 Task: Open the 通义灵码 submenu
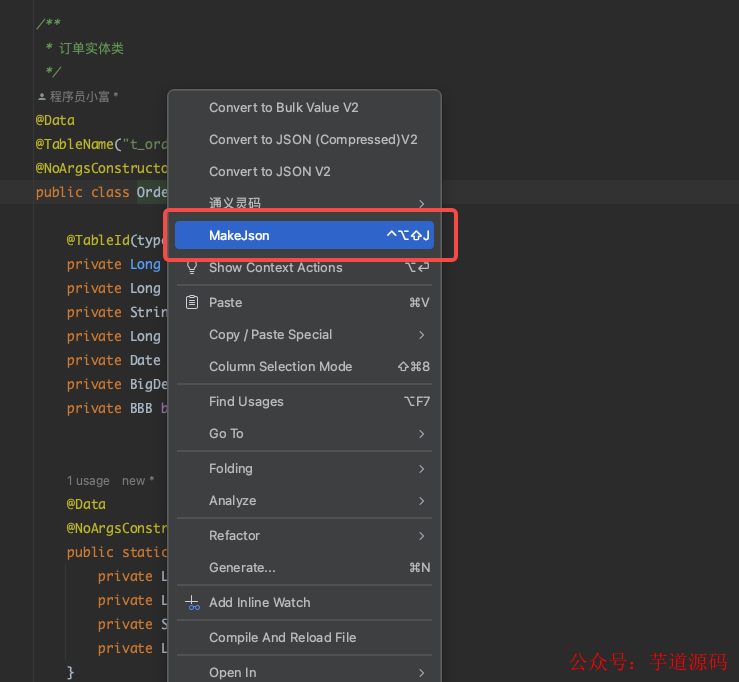(304, 203)
